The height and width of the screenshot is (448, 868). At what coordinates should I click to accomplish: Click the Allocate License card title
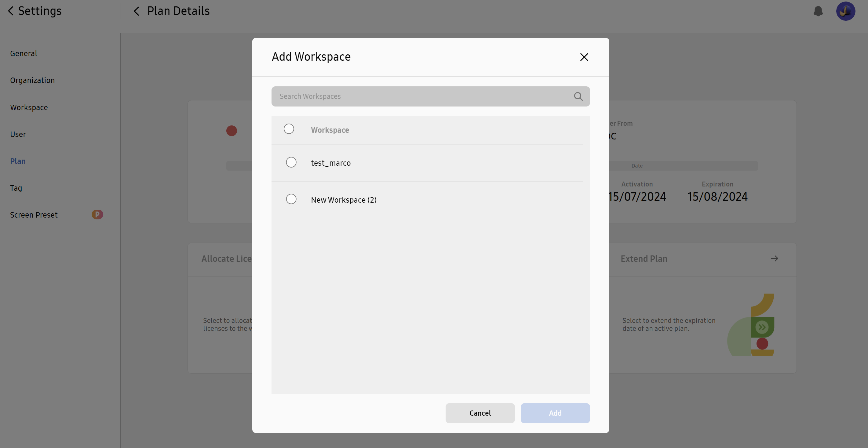pyautogui.click(x=226, y=258)
